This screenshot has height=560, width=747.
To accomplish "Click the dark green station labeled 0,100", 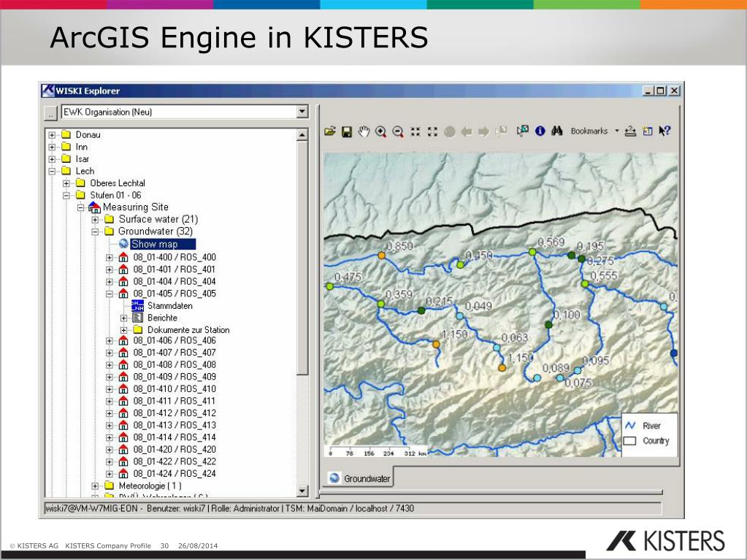I will pos(549,325).
